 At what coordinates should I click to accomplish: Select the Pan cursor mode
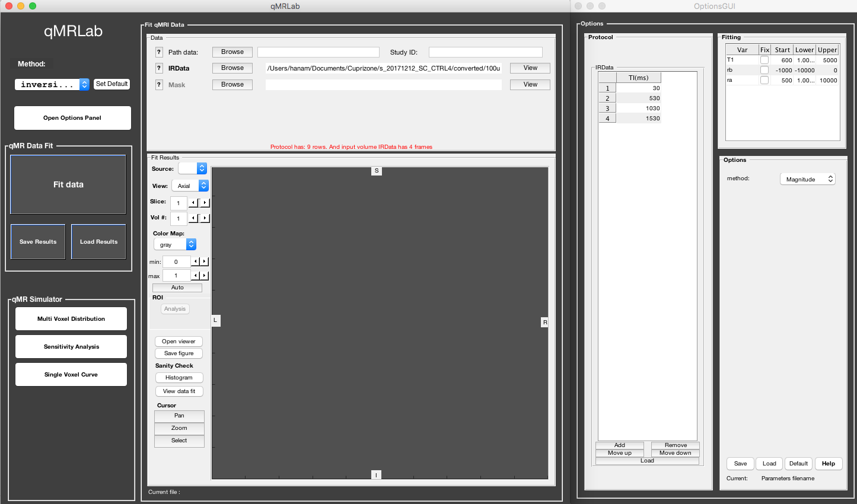click(179, 416)
